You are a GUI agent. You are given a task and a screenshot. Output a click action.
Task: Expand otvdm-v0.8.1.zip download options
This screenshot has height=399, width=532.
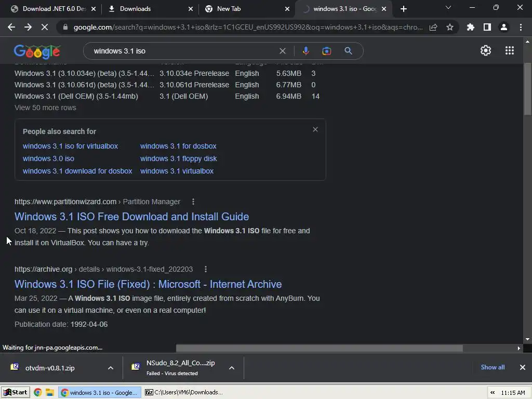(111, 368)
